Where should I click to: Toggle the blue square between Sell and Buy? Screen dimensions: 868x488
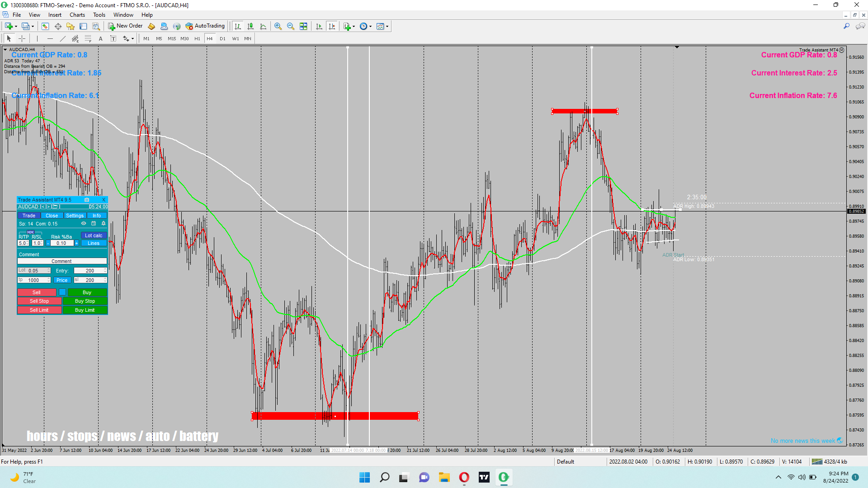click(62, 292)
